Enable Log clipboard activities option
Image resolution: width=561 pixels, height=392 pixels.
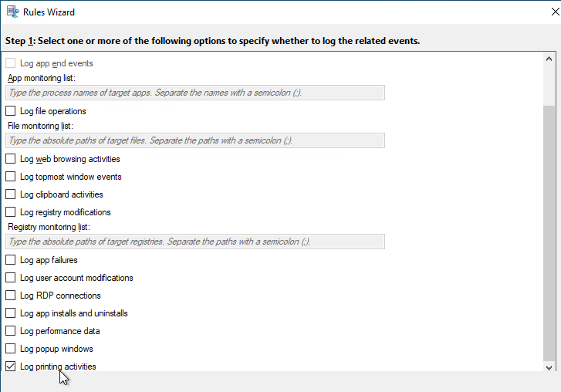[10, 194]
